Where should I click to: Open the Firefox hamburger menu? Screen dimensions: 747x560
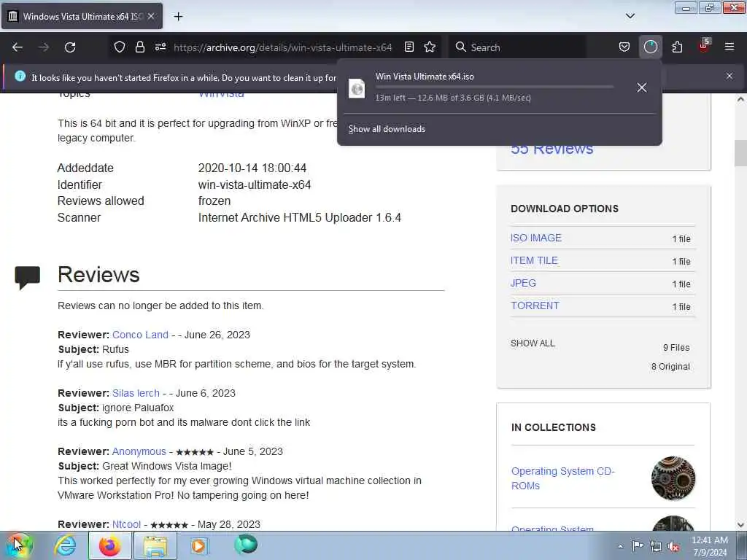729,47
